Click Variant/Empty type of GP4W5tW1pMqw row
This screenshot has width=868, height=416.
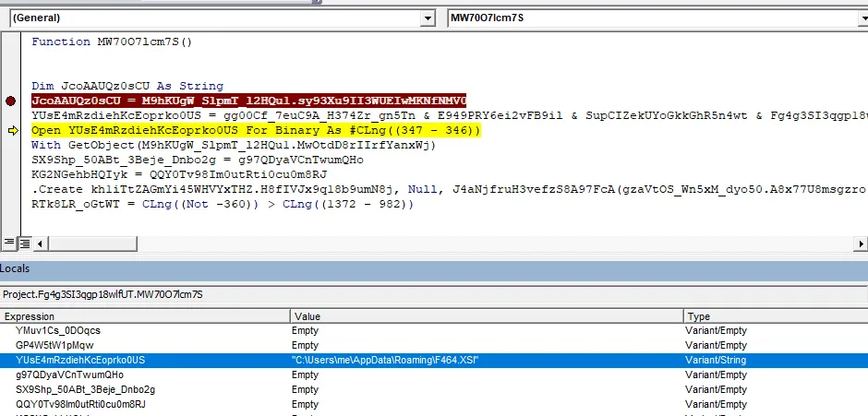[716, 346]
